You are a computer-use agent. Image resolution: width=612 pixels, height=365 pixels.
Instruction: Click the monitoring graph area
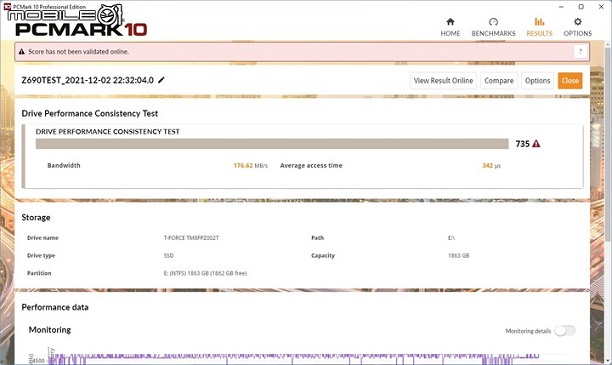pos(293,357)
